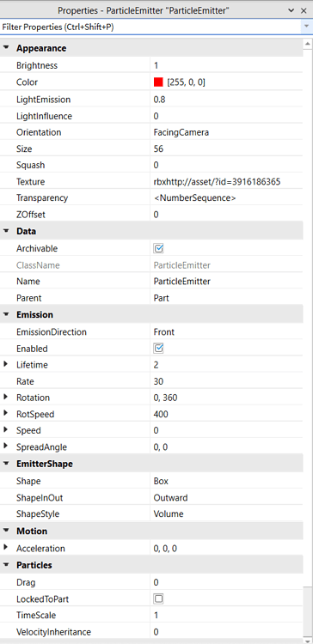Collapse the Motion section arrow
Viewport: 313px width, 644px height.
[6, 531]
